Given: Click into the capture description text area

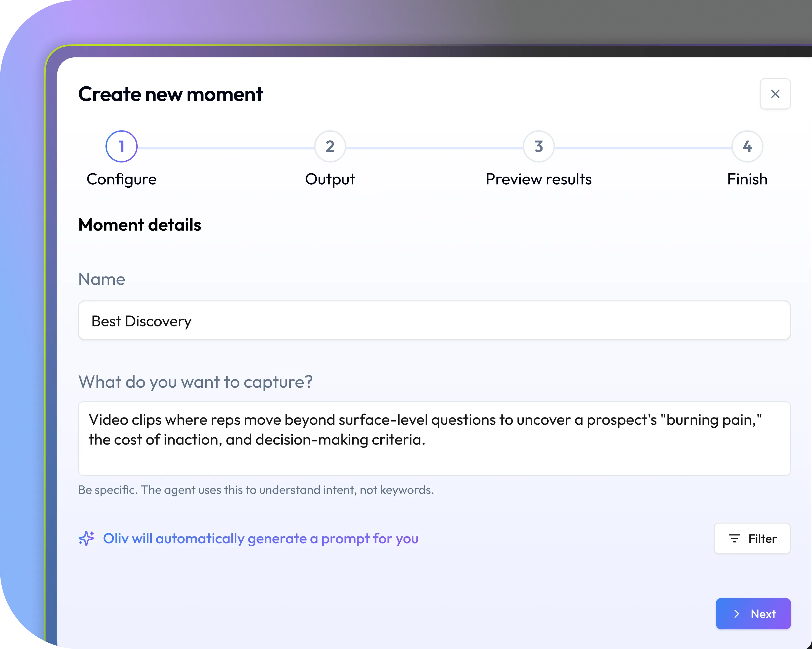Looking at the screenshot, I should click(434, 438).
